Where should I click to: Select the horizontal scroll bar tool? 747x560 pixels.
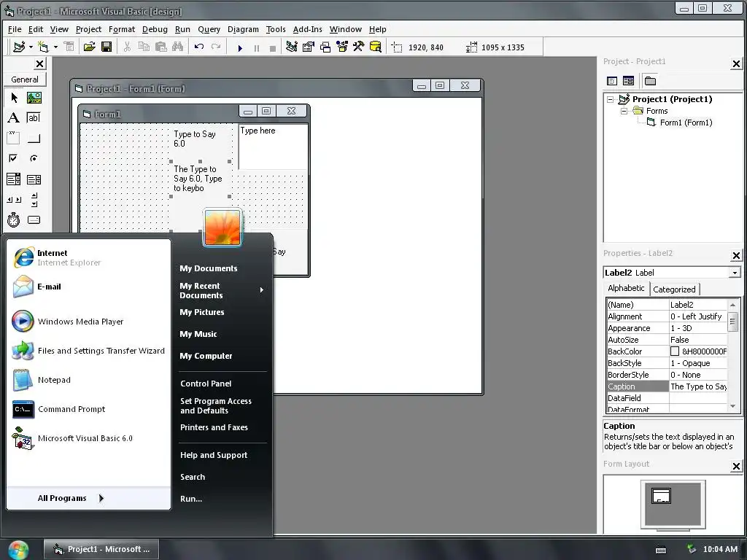pos(14,200)
